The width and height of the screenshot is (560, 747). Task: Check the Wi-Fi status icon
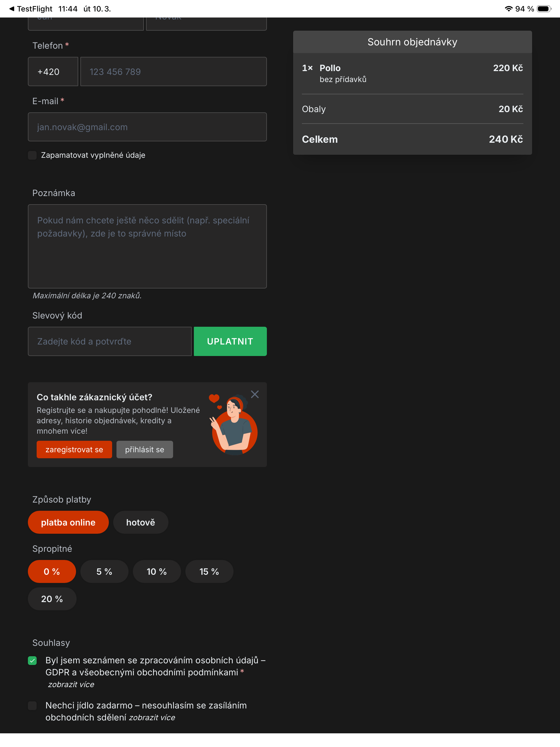click(x=508, y=9)
